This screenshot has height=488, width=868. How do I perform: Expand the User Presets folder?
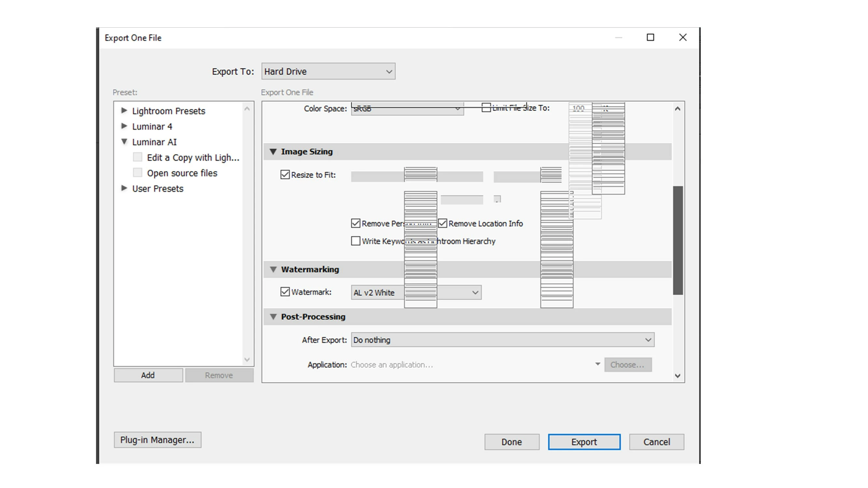pyautogui.click(x=124, y=188)
